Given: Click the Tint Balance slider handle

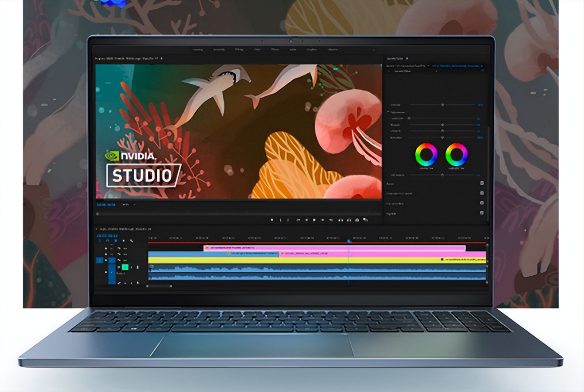Looking at the screenshot, I should click(442, 175).
